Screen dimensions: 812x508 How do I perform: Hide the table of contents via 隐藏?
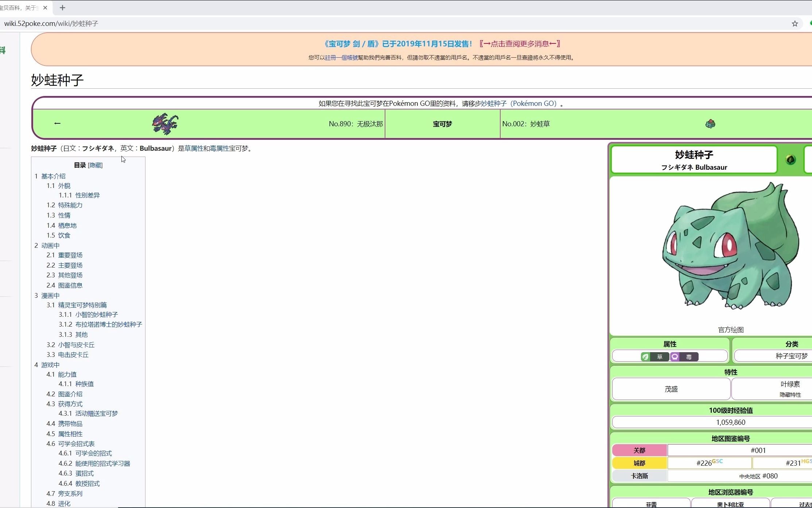(x=96, y=165)
